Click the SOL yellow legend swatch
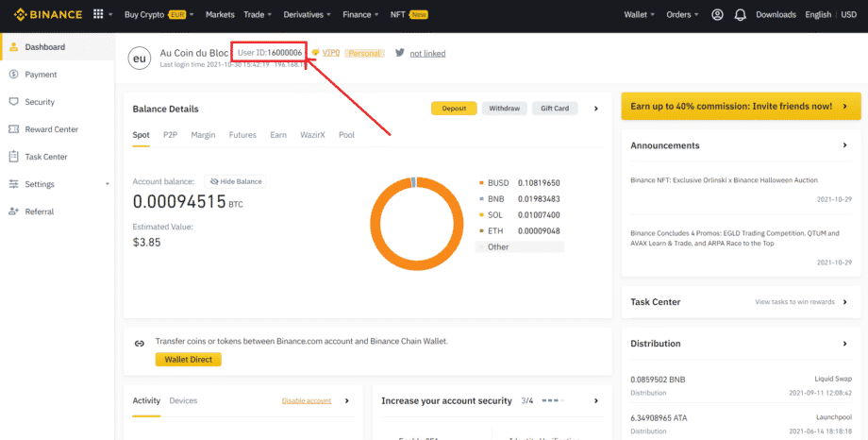 point(481,215)
